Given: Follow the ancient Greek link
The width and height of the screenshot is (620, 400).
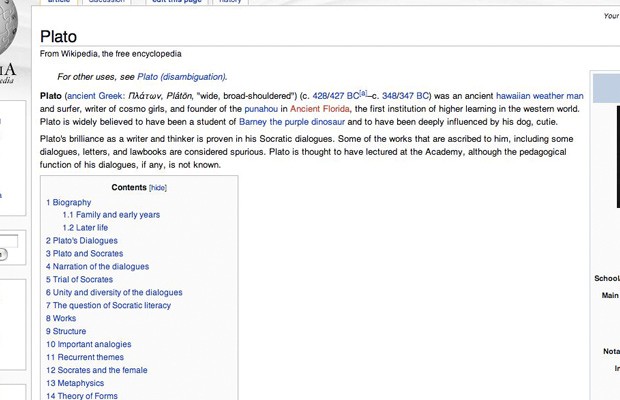Looking at the screenshot, I should [96, 96].
